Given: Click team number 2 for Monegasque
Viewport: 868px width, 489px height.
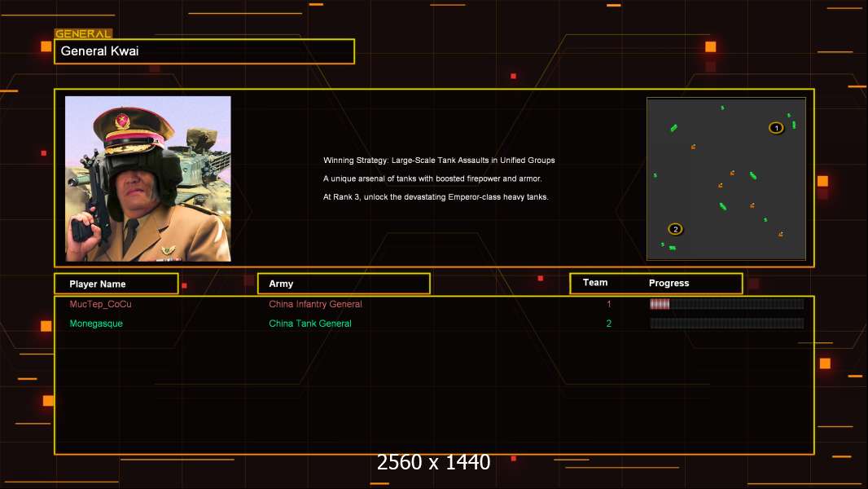Looking at the screenshot, I should click(609, 324).
